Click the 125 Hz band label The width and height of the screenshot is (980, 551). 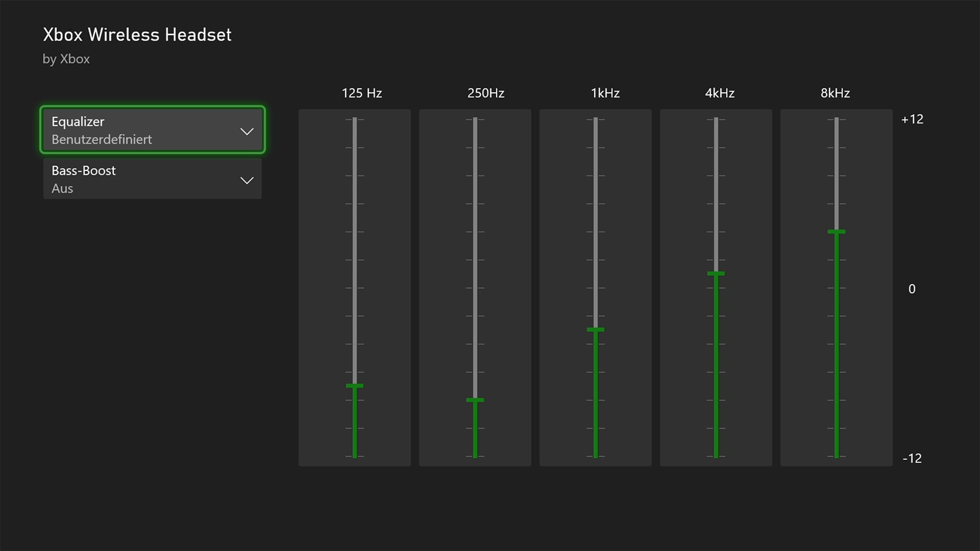point(362,93)
